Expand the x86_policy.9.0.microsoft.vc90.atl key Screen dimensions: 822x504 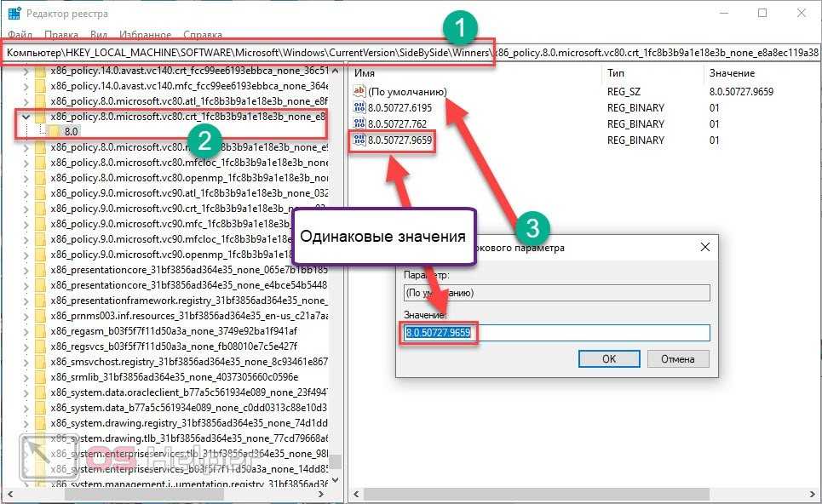(26, 193)
